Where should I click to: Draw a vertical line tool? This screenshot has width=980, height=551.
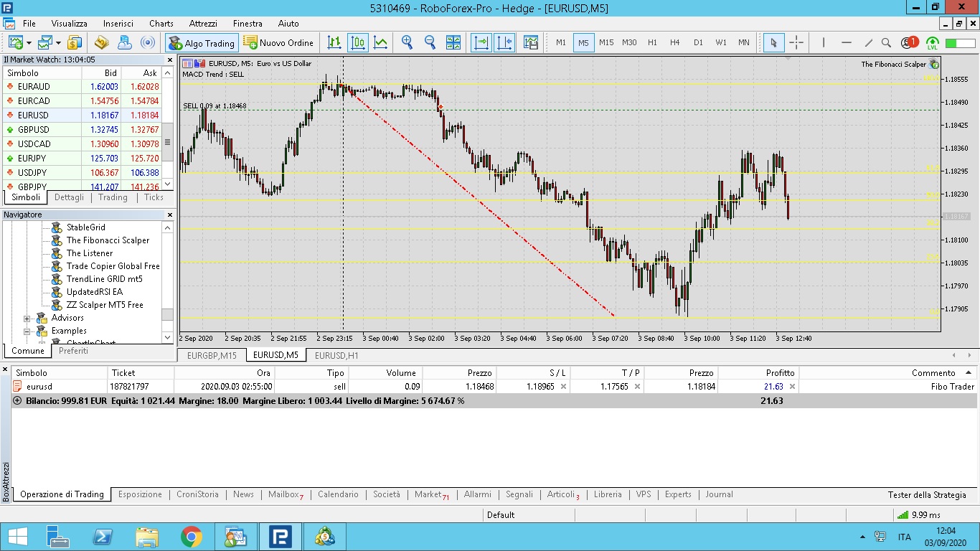pyautogui.click(x=823, y=43)
